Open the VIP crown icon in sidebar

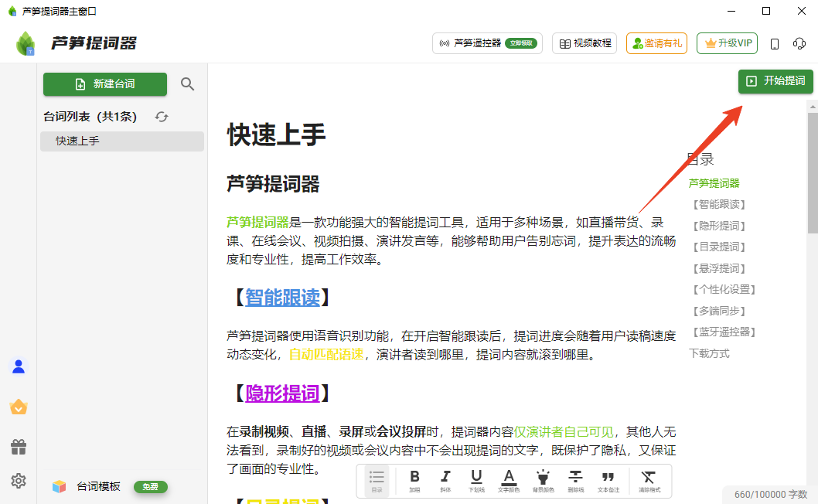point(19,407)
